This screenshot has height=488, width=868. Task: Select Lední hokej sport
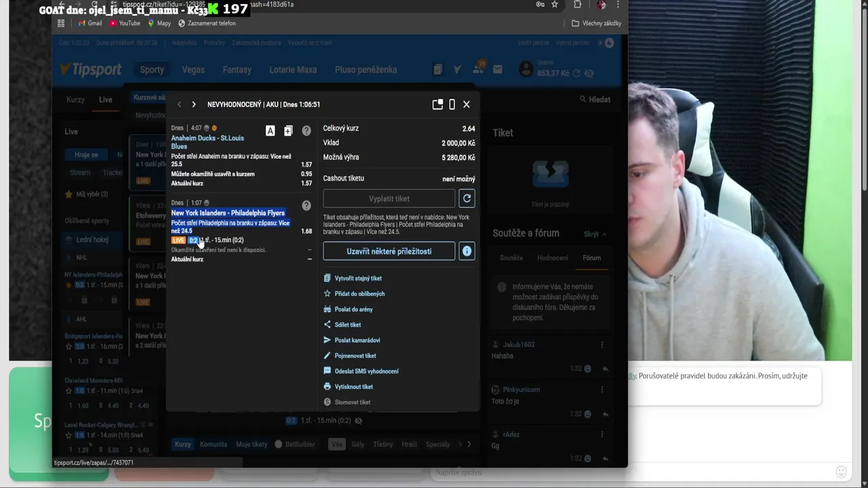[x=93, y=239]
